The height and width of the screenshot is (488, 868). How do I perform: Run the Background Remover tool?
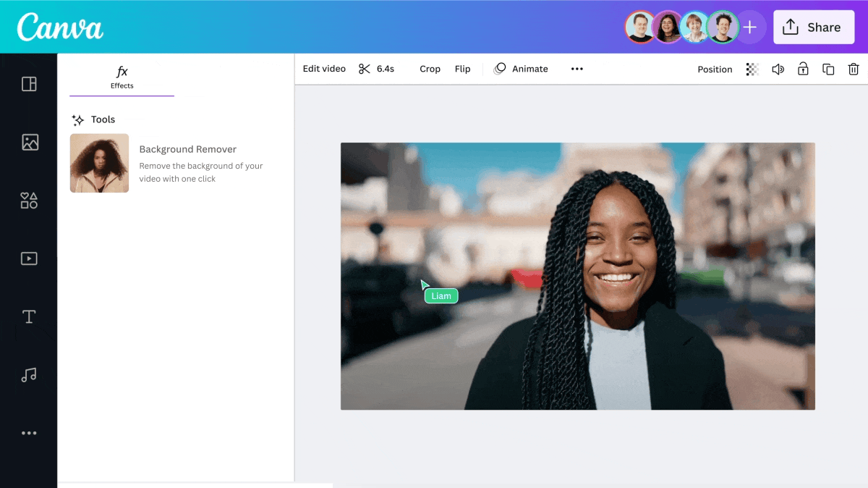(187, 148)
